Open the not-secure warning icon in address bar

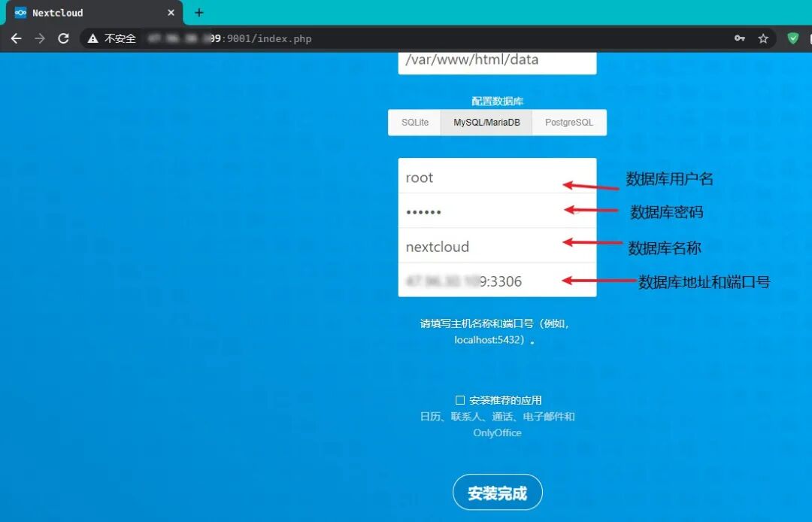point(92,38)
